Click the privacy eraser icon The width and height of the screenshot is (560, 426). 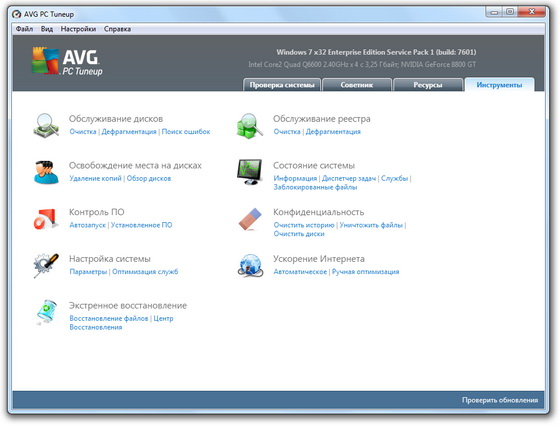[x=250, y=219]
